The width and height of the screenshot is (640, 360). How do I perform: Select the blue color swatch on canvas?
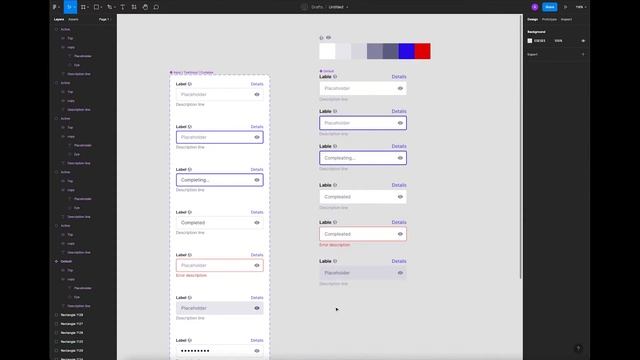pyautogui.click(x=407, y=51)
